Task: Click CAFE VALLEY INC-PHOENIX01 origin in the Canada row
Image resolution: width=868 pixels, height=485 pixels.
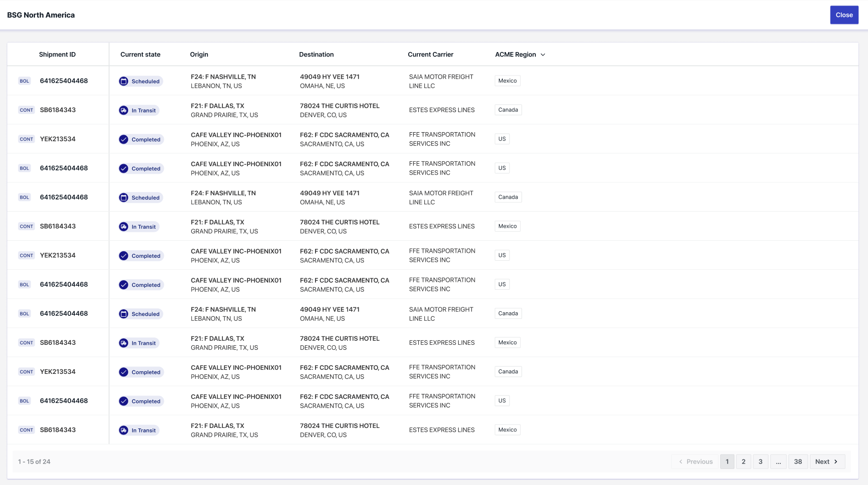Action: [236, 367]
